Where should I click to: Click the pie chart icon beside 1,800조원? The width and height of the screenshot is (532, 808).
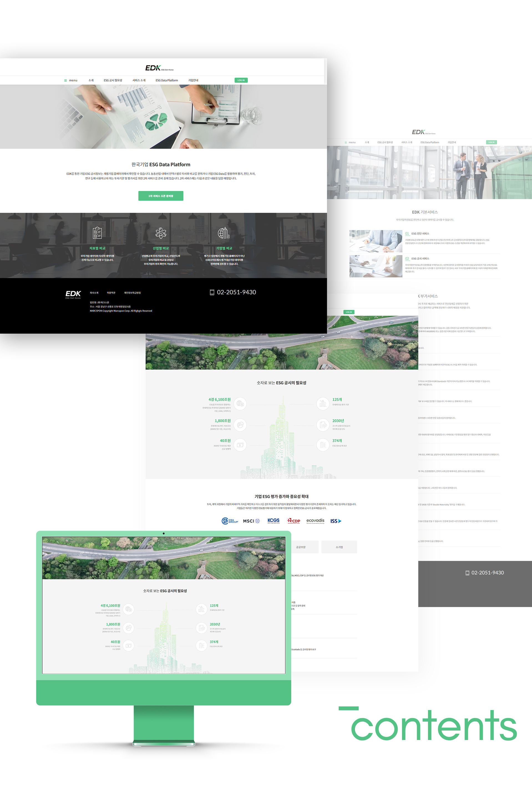[x=240, y=424]
